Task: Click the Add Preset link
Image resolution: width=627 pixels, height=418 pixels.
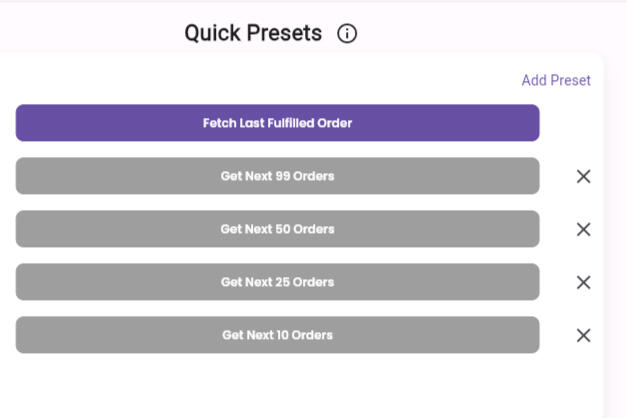Action: tap(556, 80)
